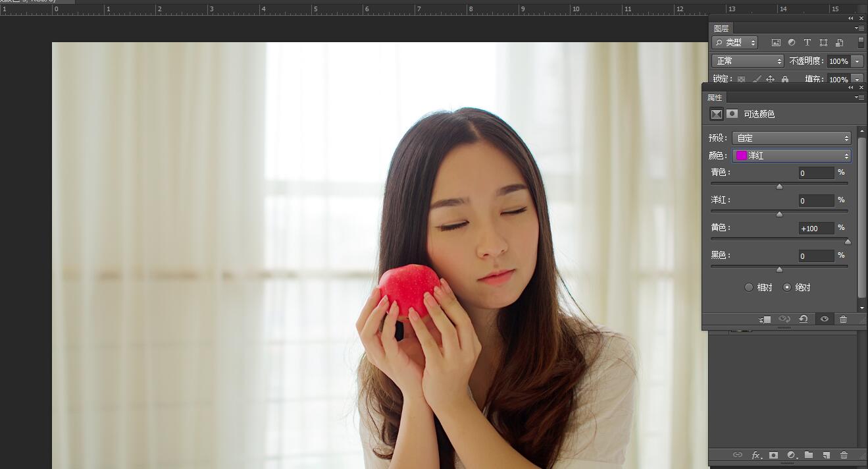This screenshot has width=868, height=469.
Task: Filter layers by pixel layer icon
Action: (776, 42)
